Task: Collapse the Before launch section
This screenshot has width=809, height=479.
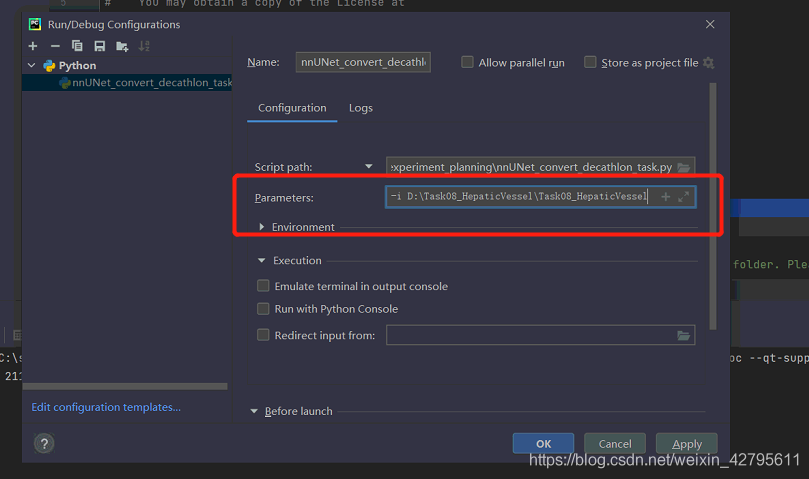Action: pos(254,411)
